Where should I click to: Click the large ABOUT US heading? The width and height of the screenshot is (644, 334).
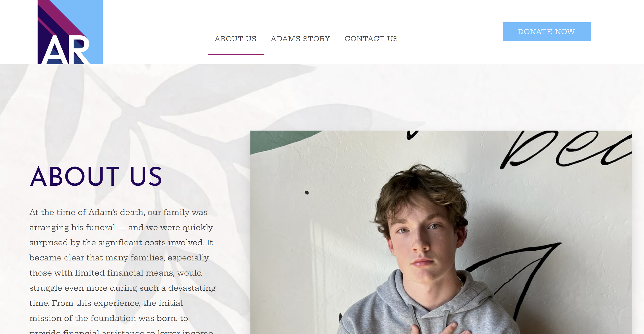click(x=96, y=176)
